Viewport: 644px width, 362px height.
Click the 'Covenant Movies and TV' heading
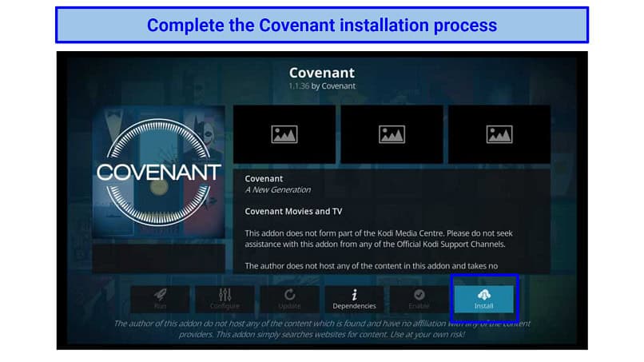[x=293, y=211]
